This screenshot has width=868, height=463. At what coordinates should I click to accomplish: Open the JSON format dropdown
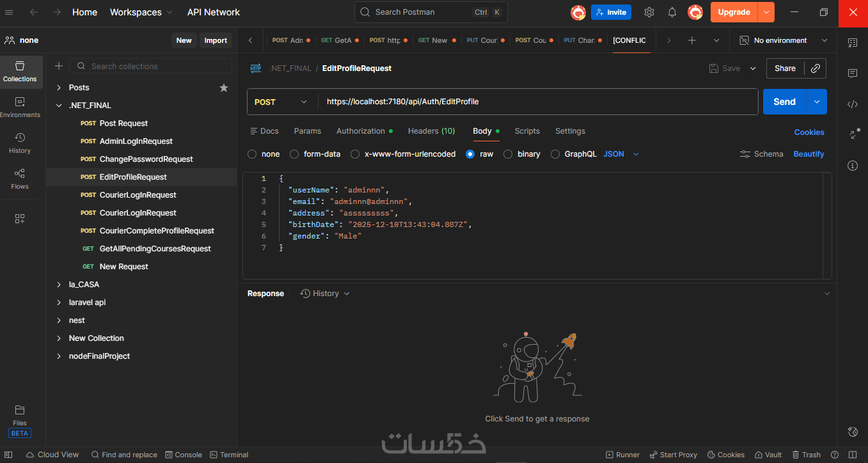(622, 154)
